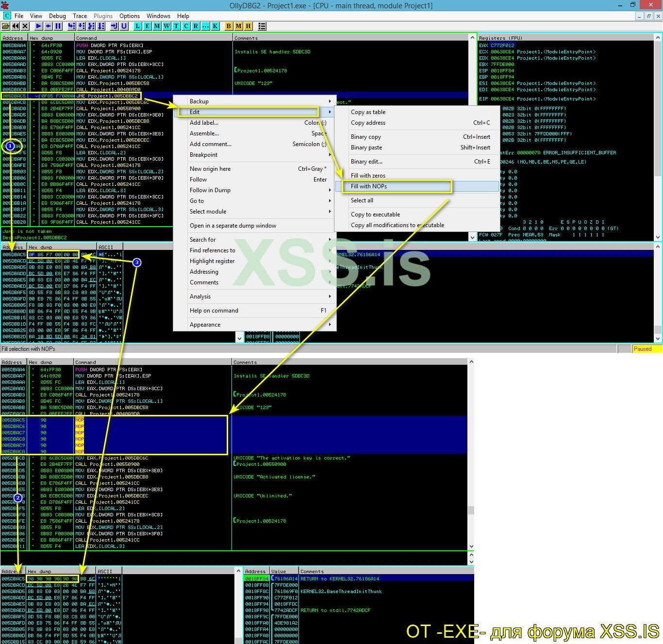Show the Windows list with the W icon
Image resolution: width=663 pixels, height=644 pixels.
[167, 26]
